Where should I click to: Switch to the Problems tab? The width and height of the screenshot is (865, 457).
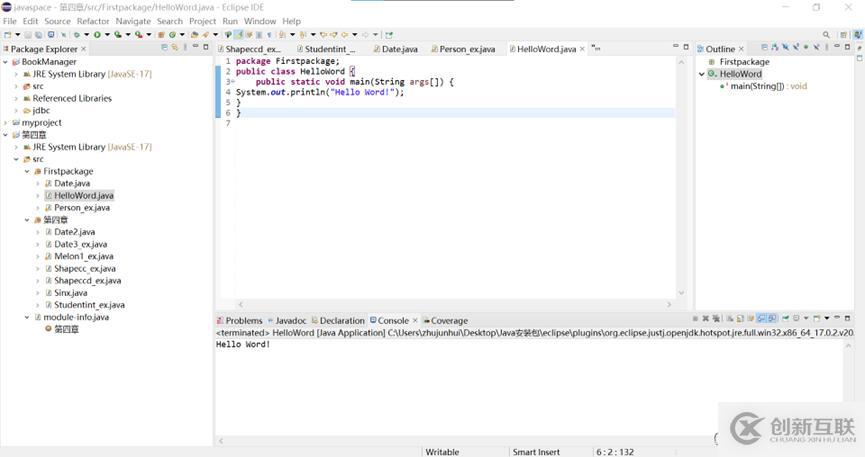pos(243,321)
